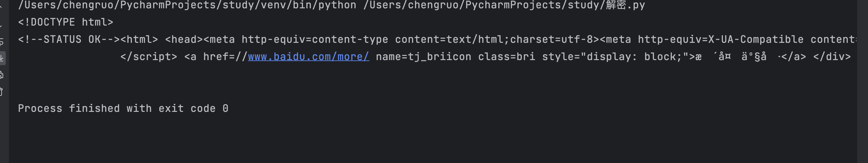Click the Process finished with exit code 0 line
The height and width of the screenshot is (163, 868).
click(123, 108)
